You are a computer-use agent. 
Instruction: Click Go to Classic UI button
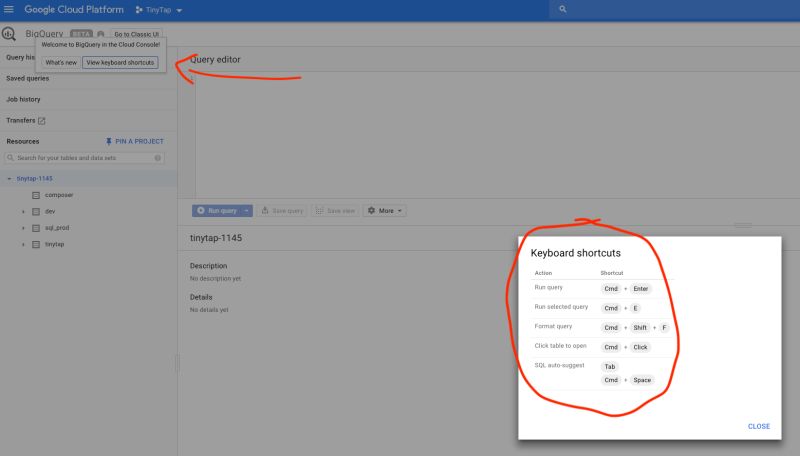[136, 34]
